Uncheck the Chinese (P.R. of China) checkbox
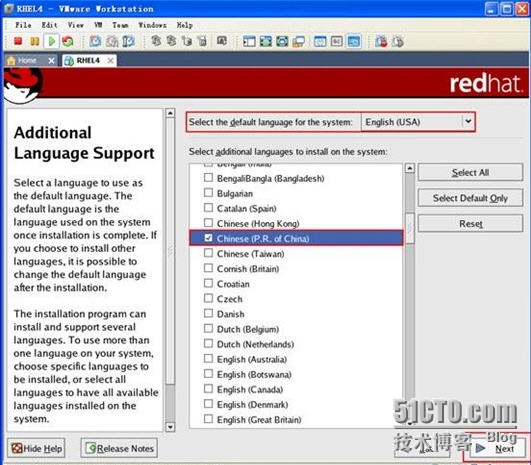Screen dimensions: 531x465 (208, 238)
